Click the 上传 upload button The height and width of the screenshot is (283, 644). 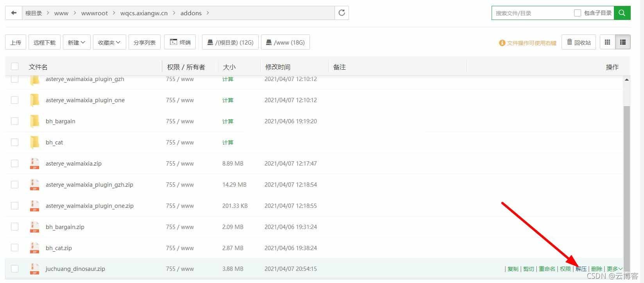click(16, 42)
